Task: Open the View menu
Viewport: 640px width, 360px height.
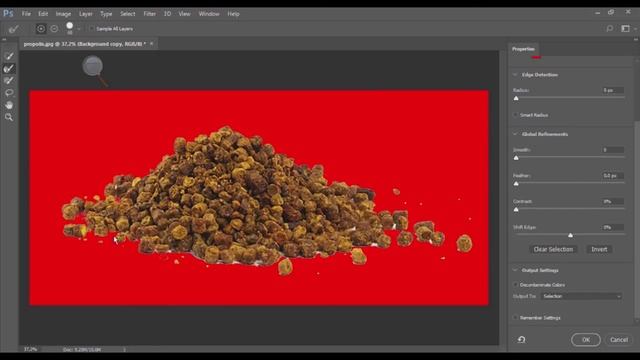Action: click(184, 13)
